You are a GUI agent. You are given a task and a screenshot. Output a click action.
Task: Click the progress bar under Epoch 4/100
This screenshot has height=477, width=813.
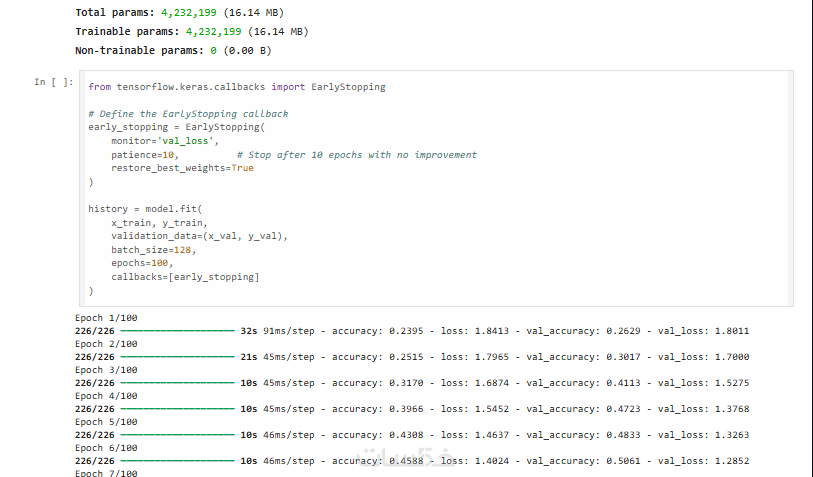(x=177, y=409)
